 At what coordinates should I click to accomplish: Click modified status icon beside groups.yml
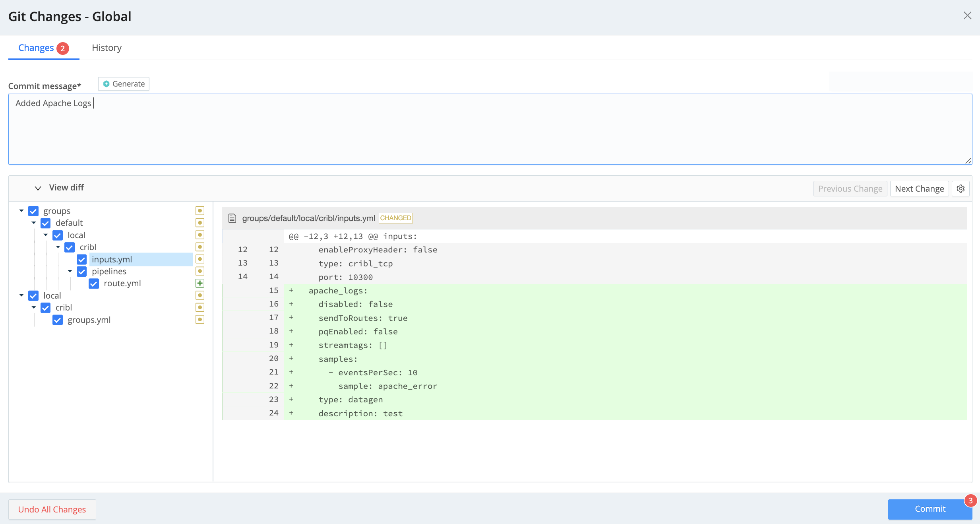click(200, 320)
